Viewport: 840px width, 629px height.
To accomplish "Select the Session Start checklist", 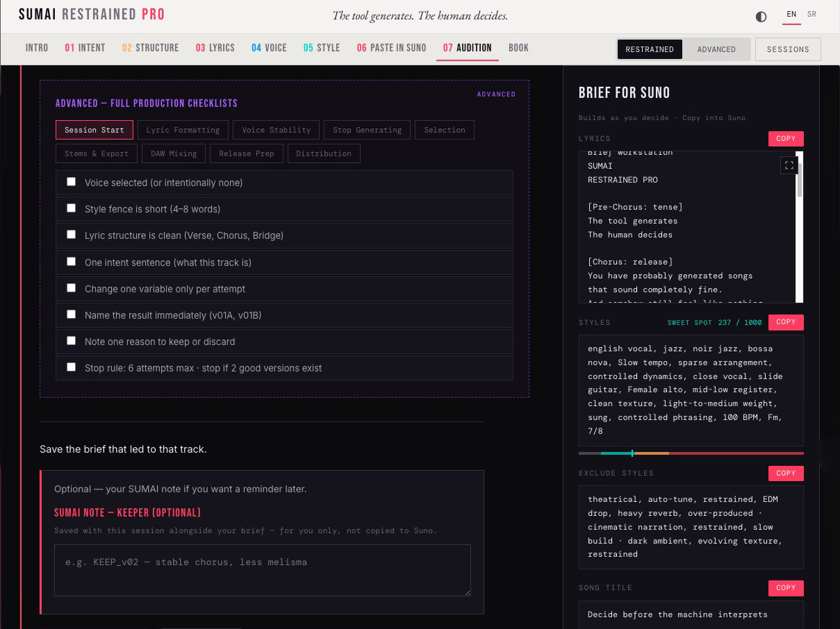I will point(94,130).
